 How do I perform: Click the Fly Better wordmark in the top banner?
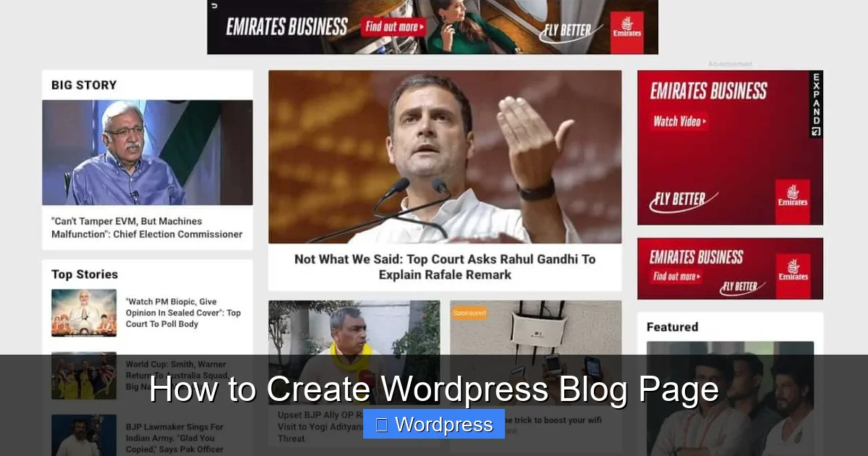coord(569,29)
